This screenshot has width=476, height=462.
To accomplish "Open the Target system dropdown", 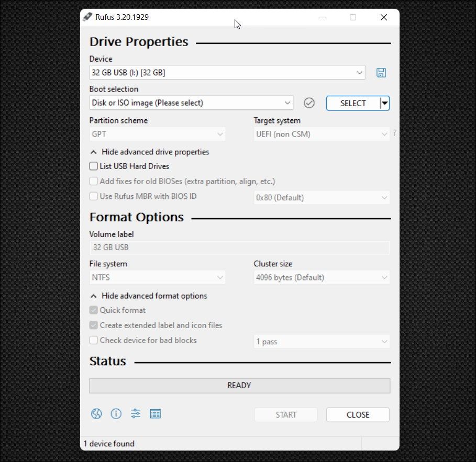I will [322, 134].
